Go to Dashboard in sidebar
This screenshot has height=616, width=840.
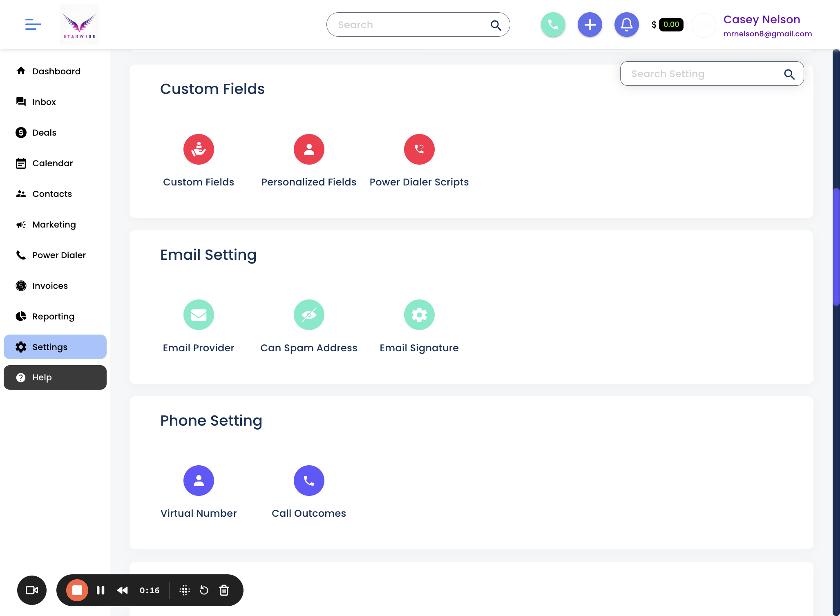pyautogui.click(x=55, y=71)
